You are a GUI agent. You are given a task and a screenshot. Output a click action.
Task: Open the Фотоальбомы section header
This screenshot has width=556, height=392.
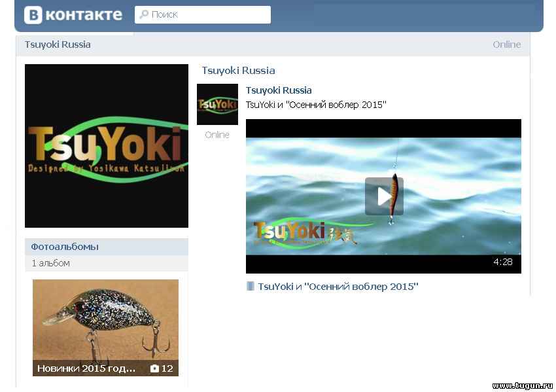(65, 247)
